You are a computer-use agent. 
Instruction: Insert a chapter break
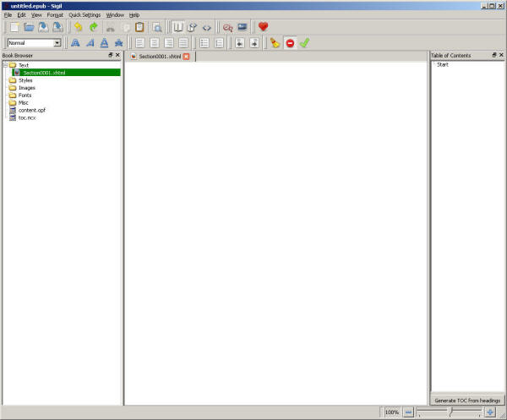click(228, 28)
